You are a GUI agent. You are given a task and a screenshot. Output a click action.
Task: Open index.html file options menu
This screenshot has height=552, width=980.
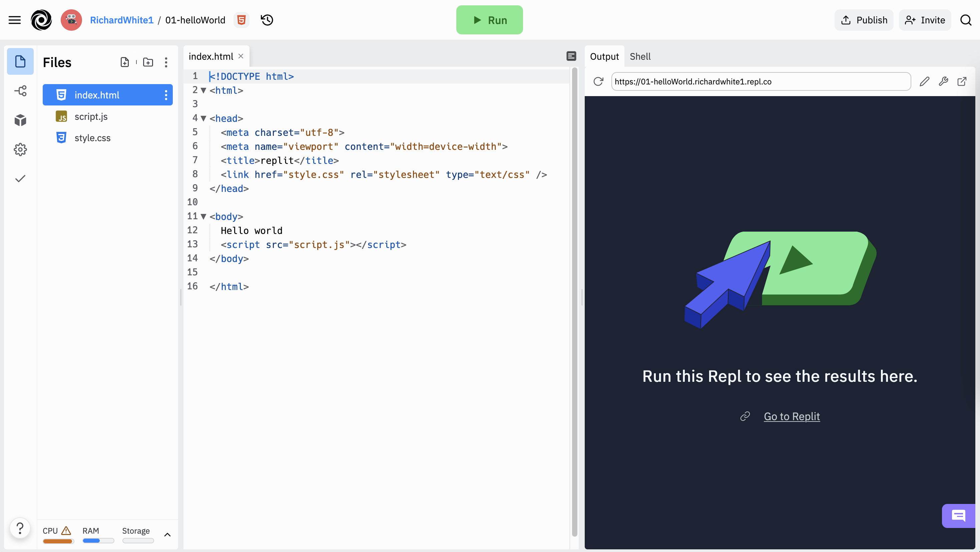coord(166,95)
